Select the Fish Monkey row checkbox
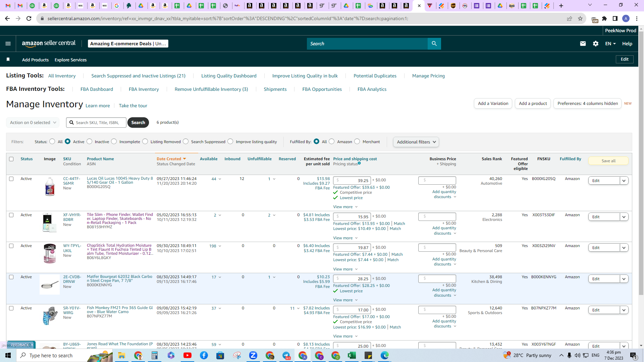Viewport: 644px width, 362px height. coord(11,308)
